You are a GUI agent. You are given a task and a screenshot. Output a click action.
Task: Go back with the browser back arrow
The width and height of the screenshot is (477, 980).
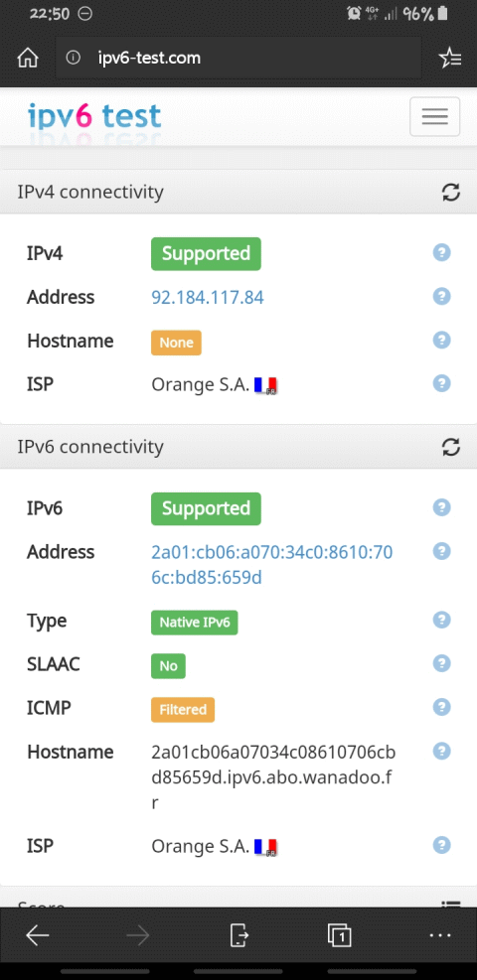pyautogui.click(x=38, y=935)
